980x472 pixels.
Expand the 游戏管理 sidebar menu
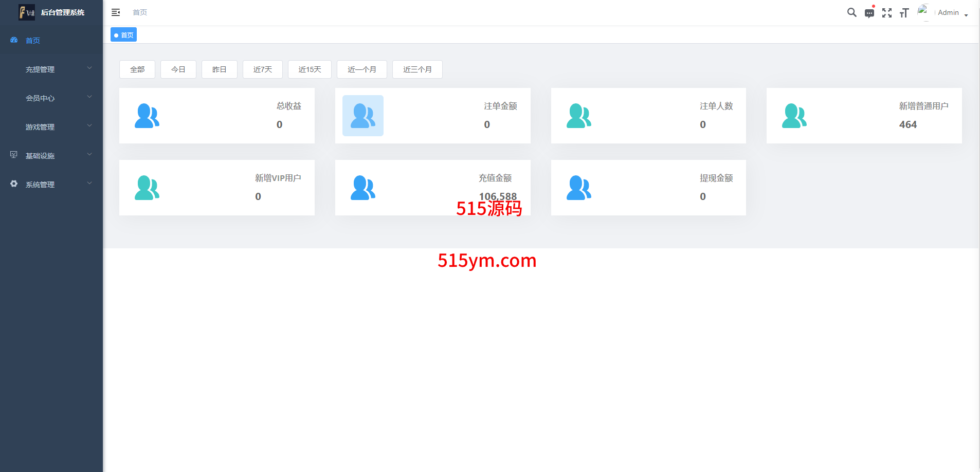[x=51, y=127]
